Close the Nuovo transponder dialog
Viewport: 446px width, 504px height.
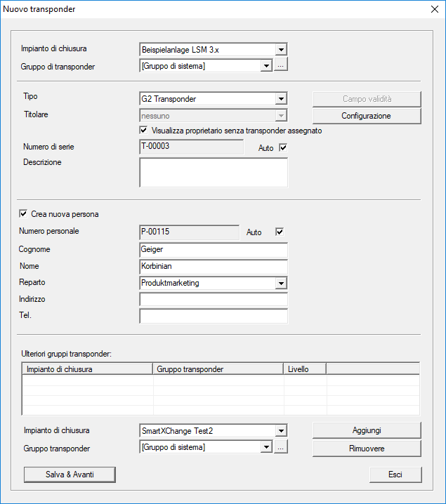(433, 9)
